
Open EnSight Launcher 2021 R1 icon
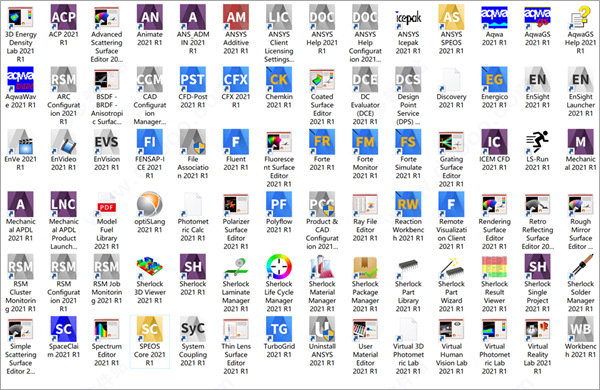click(x=580, y=80)
